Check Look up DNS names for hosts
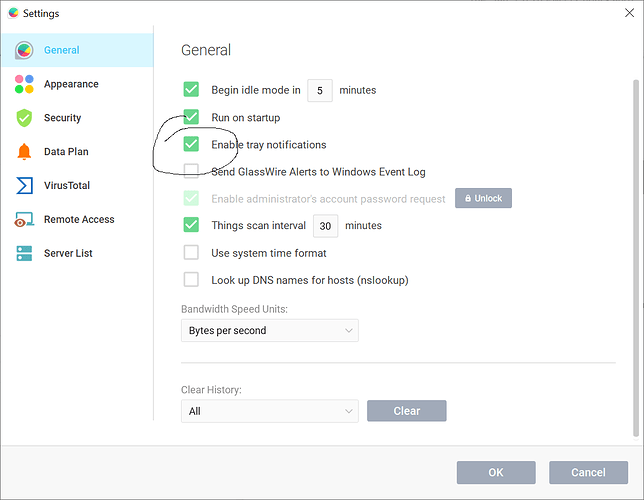Image resolution: width=644 pixels, height=500 pixels. (191, 280)
